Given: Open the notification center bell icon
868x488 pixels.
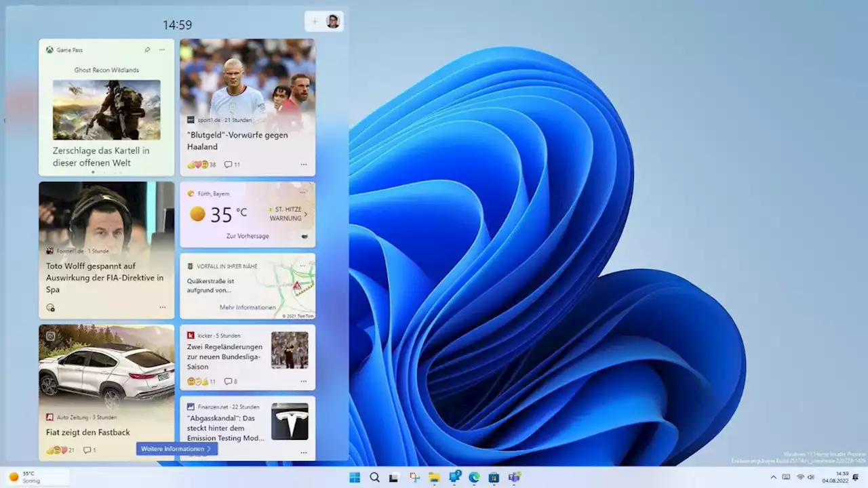Looking at the screenshot, I should point(856,477).
